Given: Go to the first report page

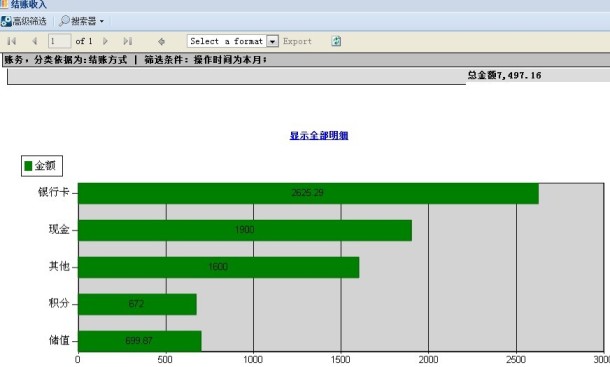Looking at the screenshot, I should click(x=12, y=41).
